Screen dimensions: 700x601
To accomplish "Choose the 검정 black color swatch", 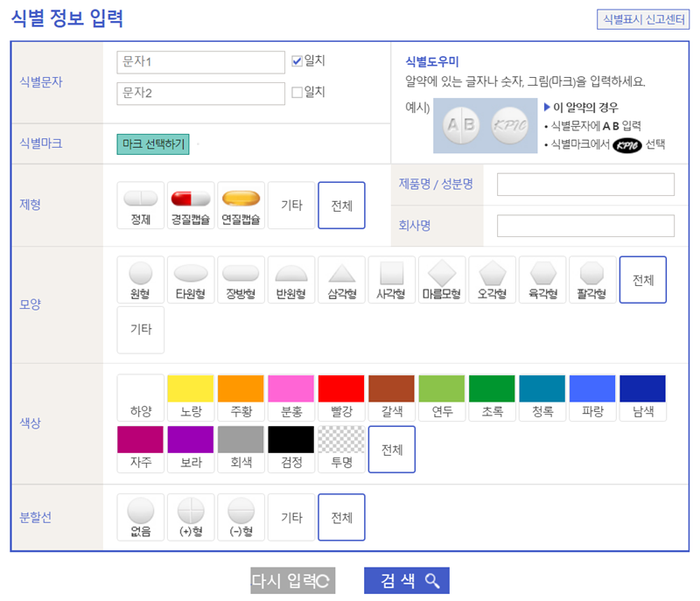I will [x=291, y=450].
